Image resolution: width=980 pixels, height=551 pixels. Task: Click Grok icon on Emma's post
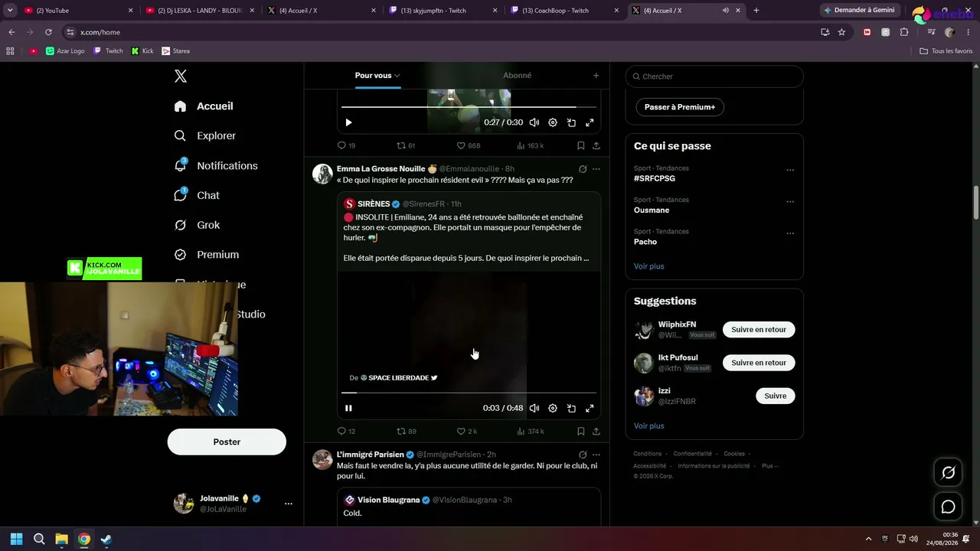583,169
